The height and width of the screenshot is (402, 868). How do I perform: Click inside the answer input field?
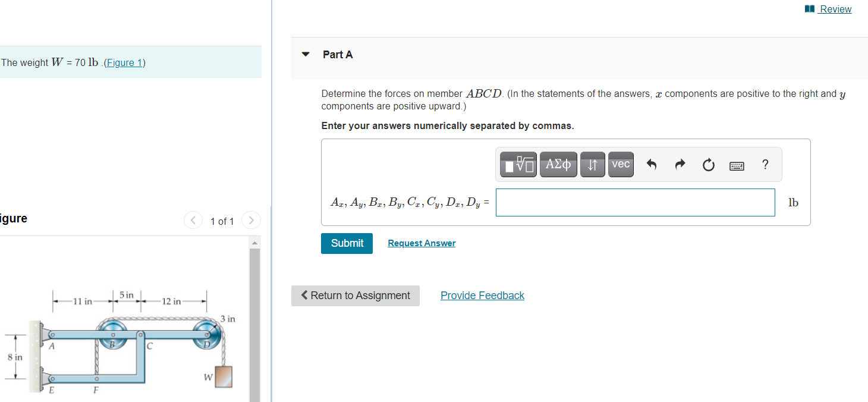635,202
